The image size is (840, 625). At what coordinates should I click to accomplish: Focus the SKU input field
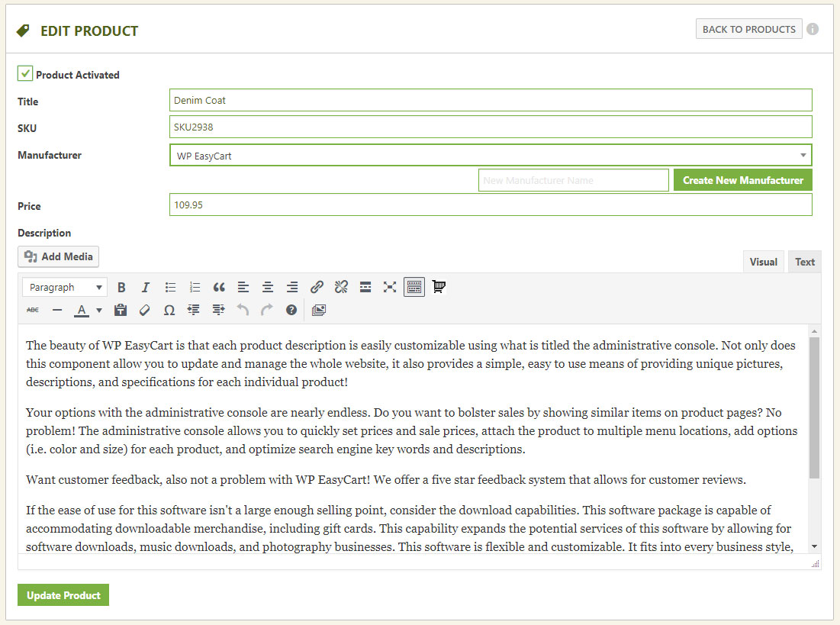pos(491,127)
